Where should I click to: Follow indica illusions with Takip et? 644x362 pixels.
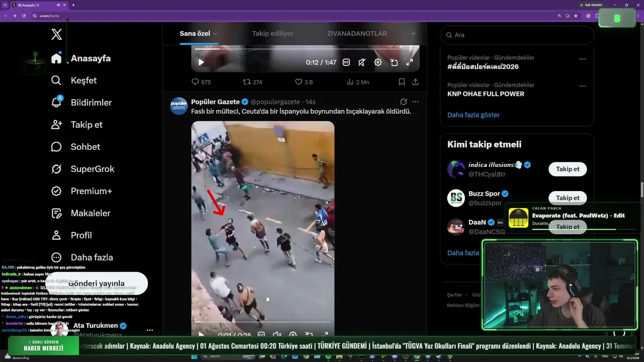pyautogui.click(x=568, y=169)
